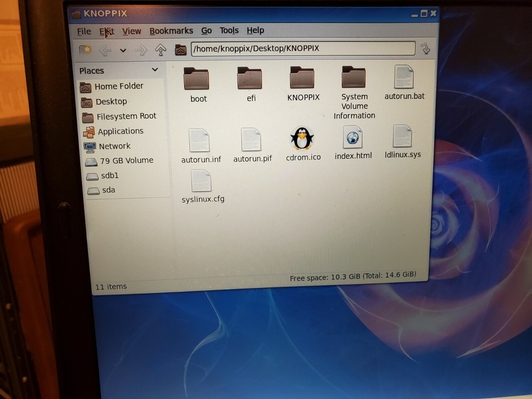
Task: Click the Back navigation arrow
Action: tap(105, 49)
